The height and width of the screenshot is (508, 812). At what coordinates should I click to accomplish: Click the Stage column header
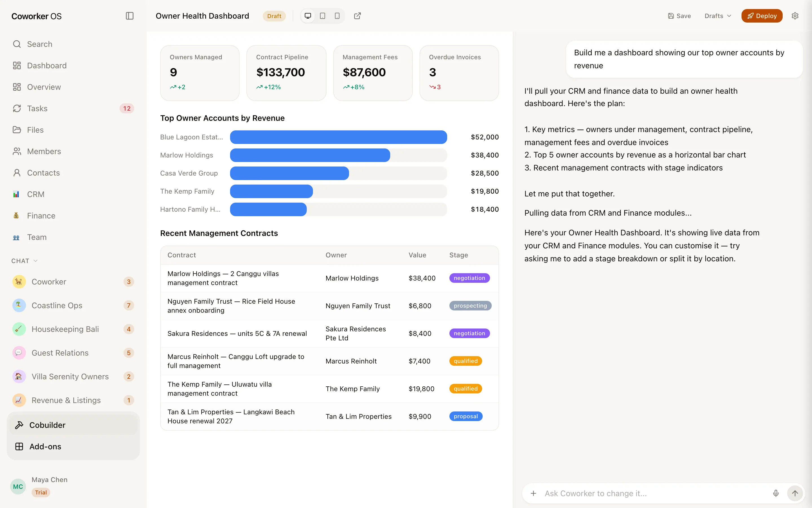tap(458, 255)
